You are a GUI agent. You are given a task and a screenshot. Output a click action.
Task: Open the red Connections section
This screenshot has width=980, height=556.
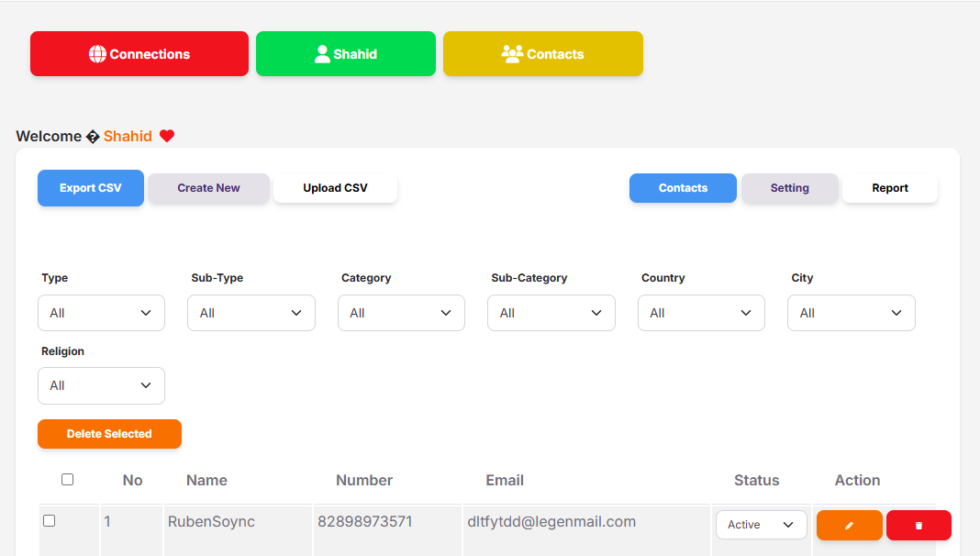pos(139,54)
